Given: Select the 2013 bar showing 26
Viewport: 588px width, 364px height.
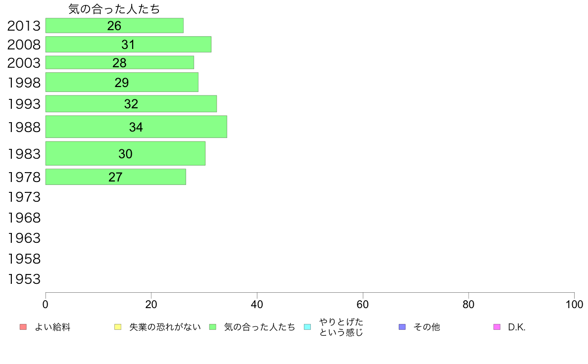Looking at the screenshot, I should pos(114,26).
